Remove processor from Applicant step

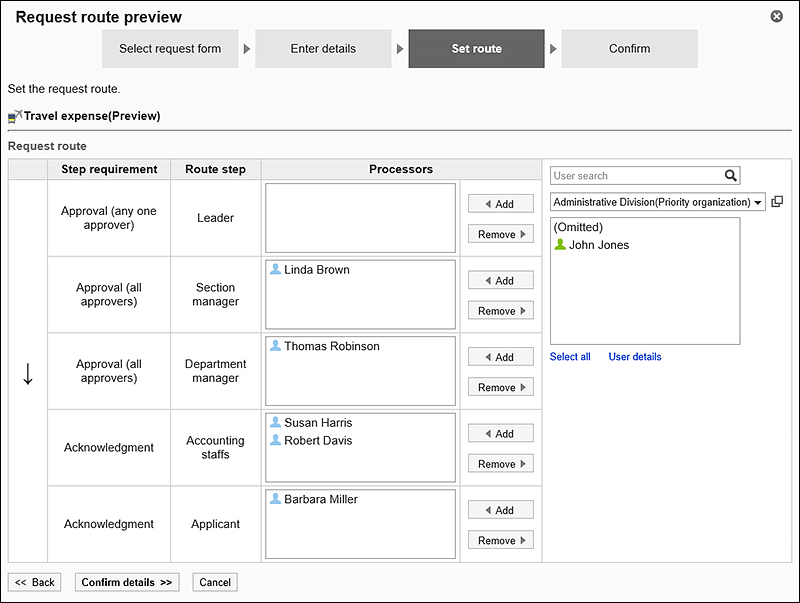click(501, 540)
